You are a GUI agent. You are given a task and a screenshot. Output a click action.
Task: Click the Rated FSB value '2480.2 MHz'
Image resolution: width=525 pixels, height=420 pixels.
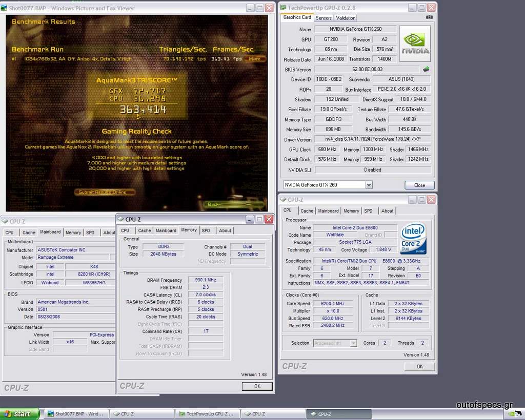click(333, 325)
